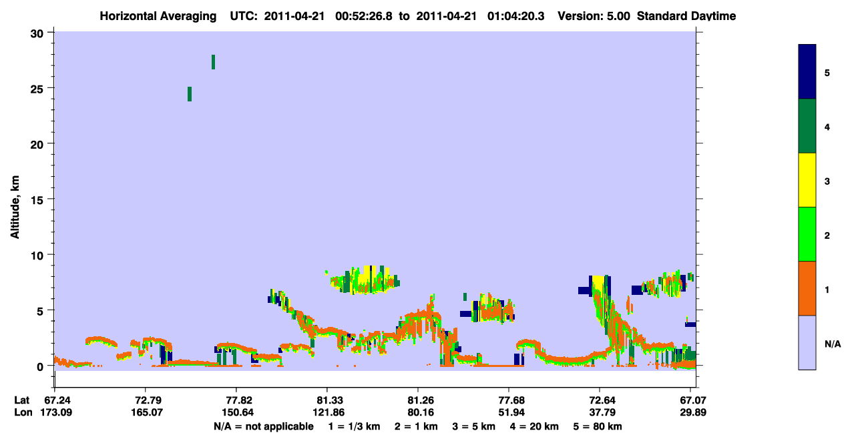Click the longitude value 51.94
Viewport: 868px width, 445px height.
(509, 412)
